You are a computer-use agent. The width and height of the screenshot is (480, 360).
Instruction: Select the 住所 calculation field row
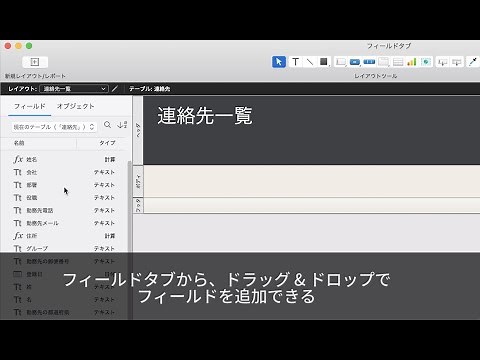[x=64, y=236]
